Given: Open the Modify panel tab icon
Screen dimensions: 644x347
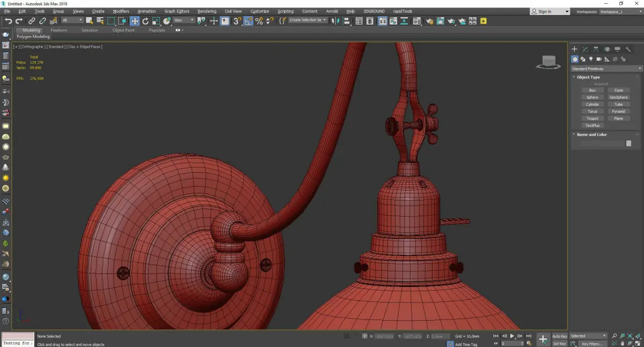Looking at the screenshot, I should (x=585, y=49).
